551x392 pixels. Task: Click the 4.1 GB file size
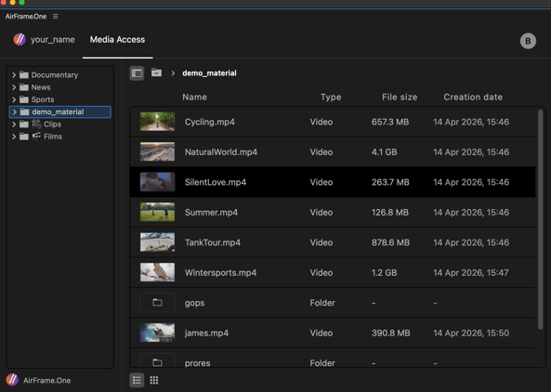coord(384,152)
